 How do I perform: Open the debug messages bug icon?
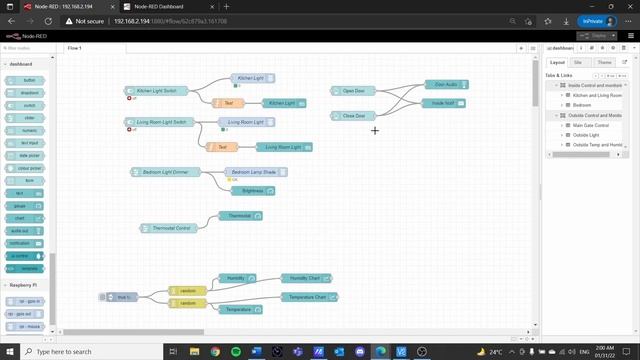point(602,48)
